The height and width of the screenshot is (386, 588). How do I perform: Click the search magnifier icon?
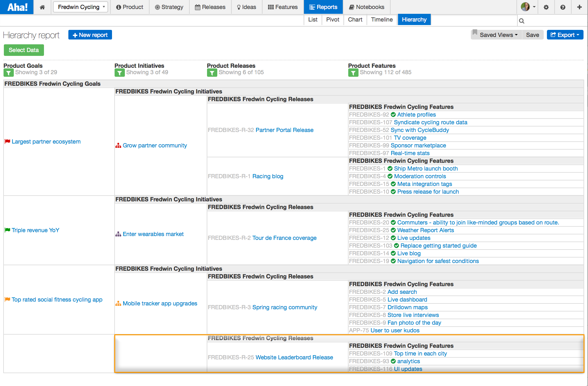point(522,21)
